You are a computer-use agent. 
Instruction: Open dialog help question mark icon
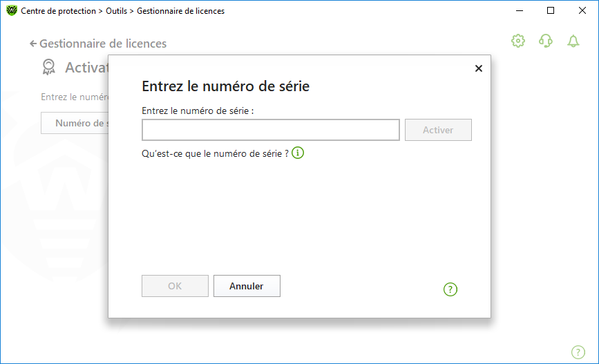click(450, 289)
